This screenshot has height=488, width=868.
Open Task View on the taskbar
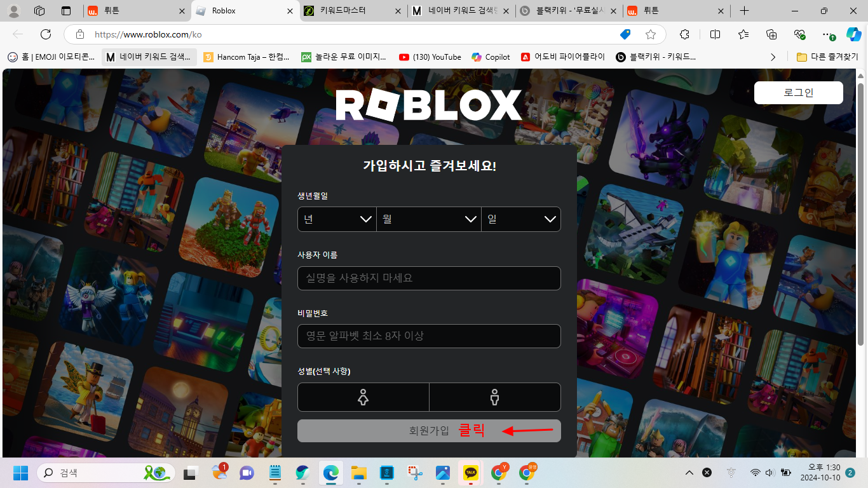click(190, 473)
